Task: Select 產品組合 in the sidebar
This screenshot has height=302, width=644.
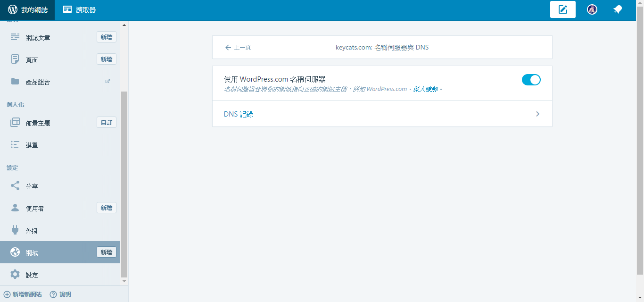Action: click(38, 82)
